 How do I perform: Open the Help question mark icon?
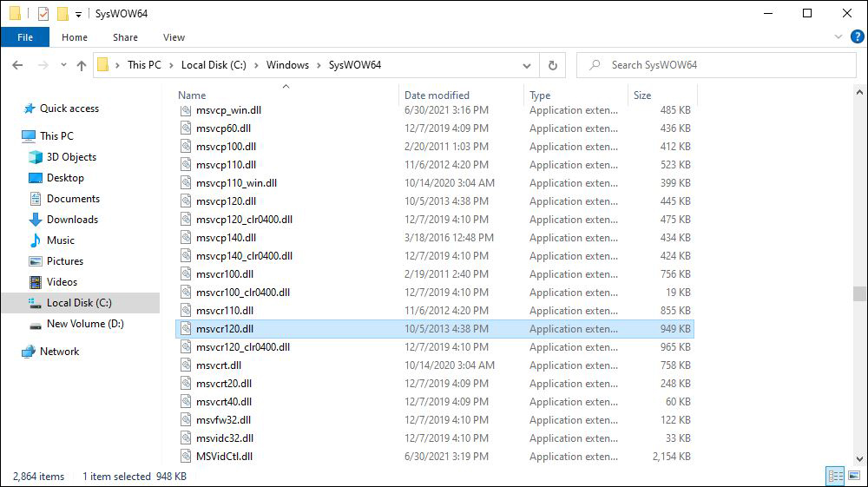tap(857, 37)
